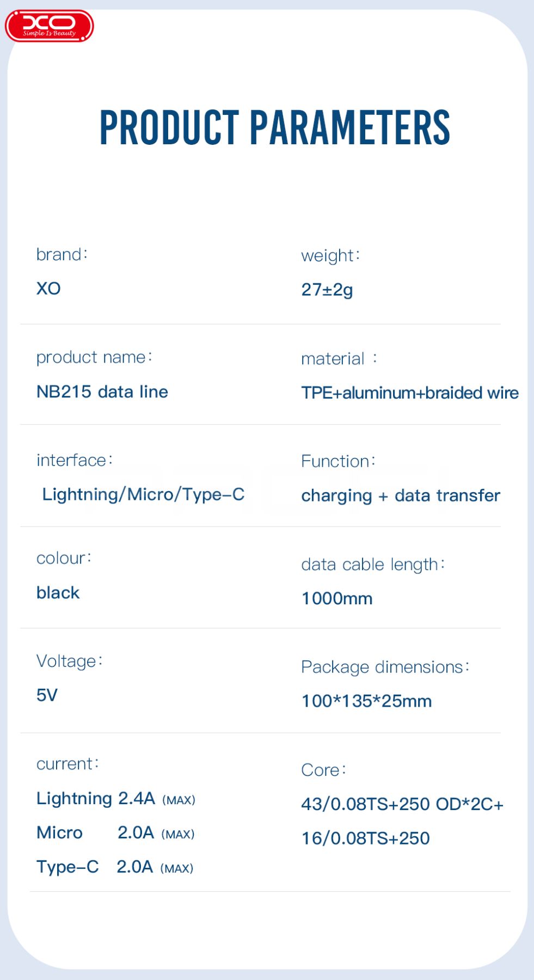Click the XO brand logo
The image size is (534, 980).
click(50, 26)
